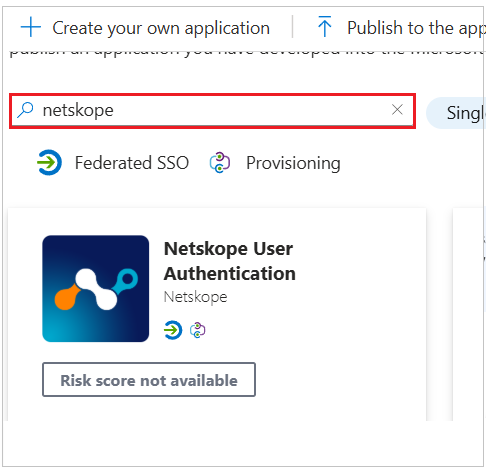Click the magnifier icon in the search box

(x=25, y=110)
